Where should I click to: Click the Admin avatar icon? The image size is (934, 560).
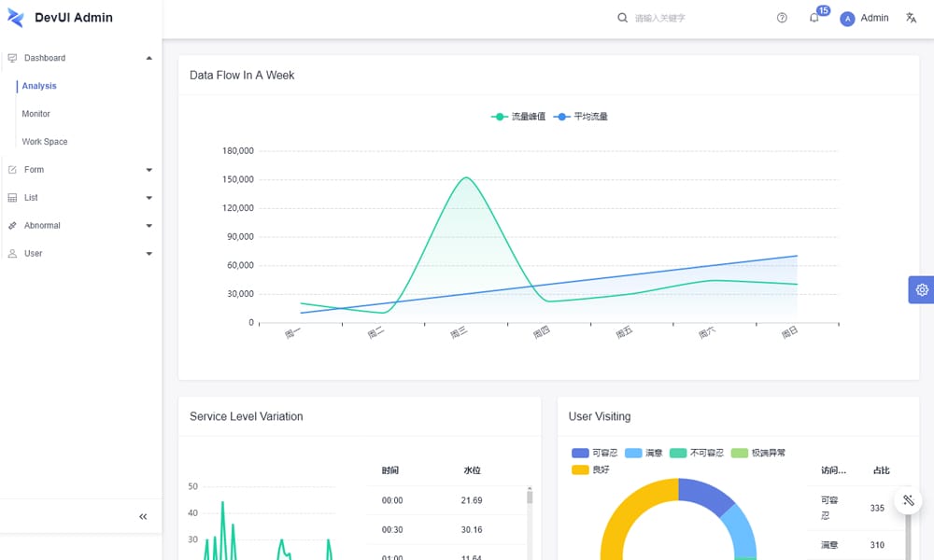(x=847, y=19)
